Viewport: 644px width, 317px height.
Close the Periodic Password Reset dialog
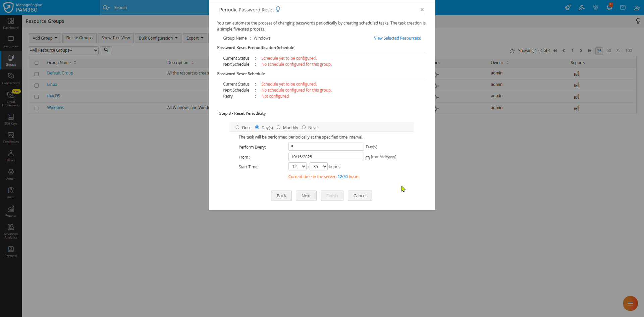tap(422, 9)
